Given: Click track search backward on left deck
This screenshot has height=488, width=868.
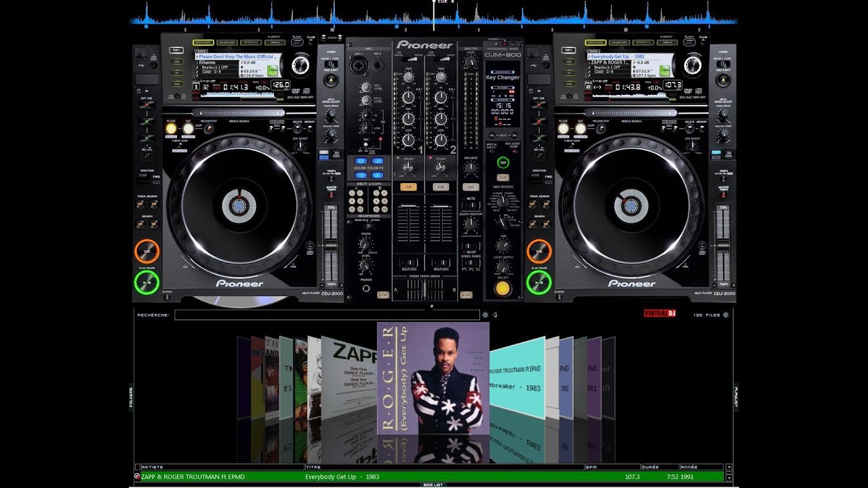Looking at the screenshot, I should point(141,204).
